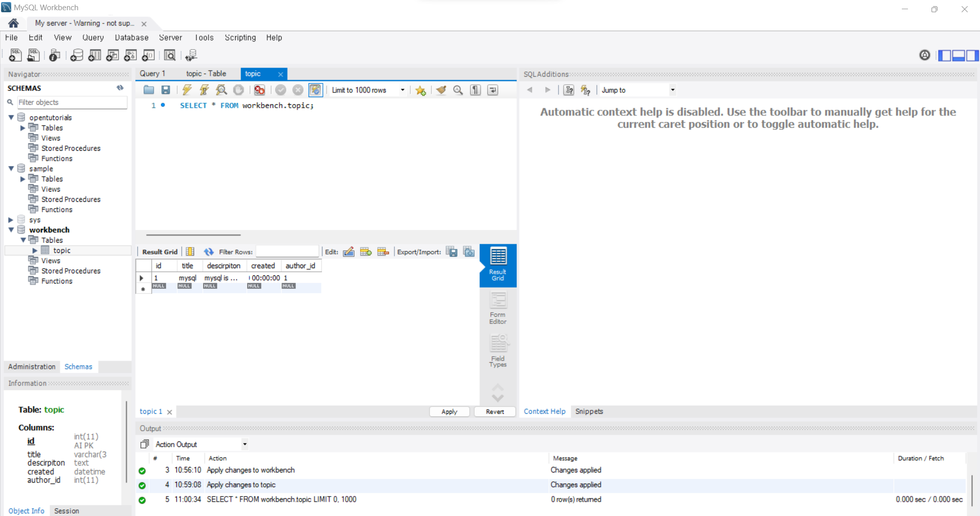Open the Scripting menu
Image resolution: width=980 pixels, height=516 pixels.
click(240, 38)
